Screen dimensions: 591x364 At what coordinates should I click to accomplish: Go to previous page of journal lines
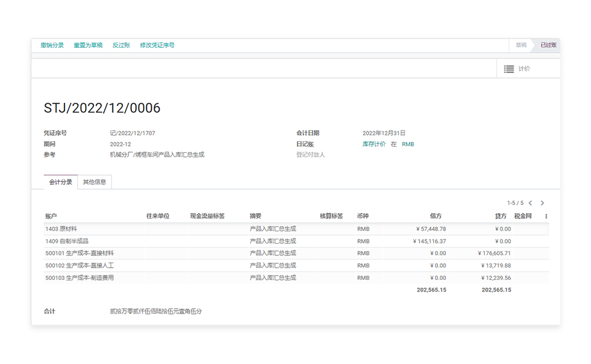tap(530, 203)
